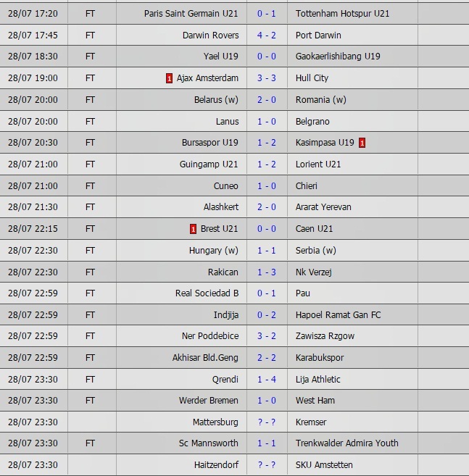Click the ? - ? score for Mattersburg

[x=266, y=422]
